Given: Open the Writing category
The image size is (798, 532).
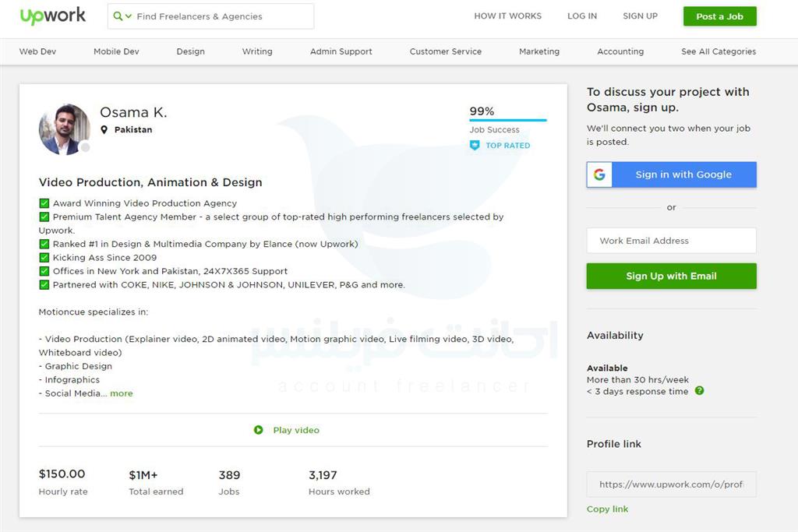Looking at the screenshot, I should tap(257, 51).
